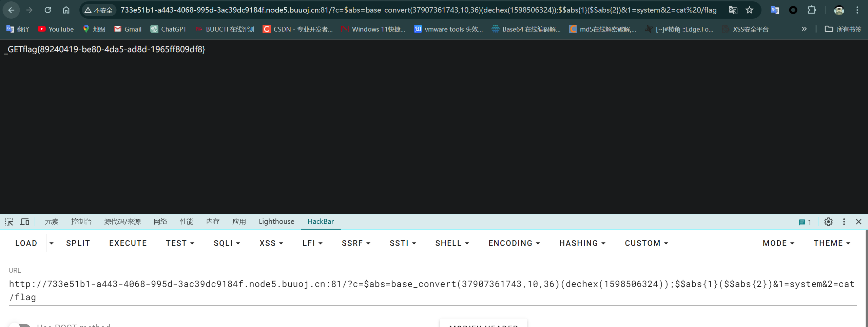This screenshot has width=868, height=327.
Task: Open the DevTools more options menu
Action: 844,222
